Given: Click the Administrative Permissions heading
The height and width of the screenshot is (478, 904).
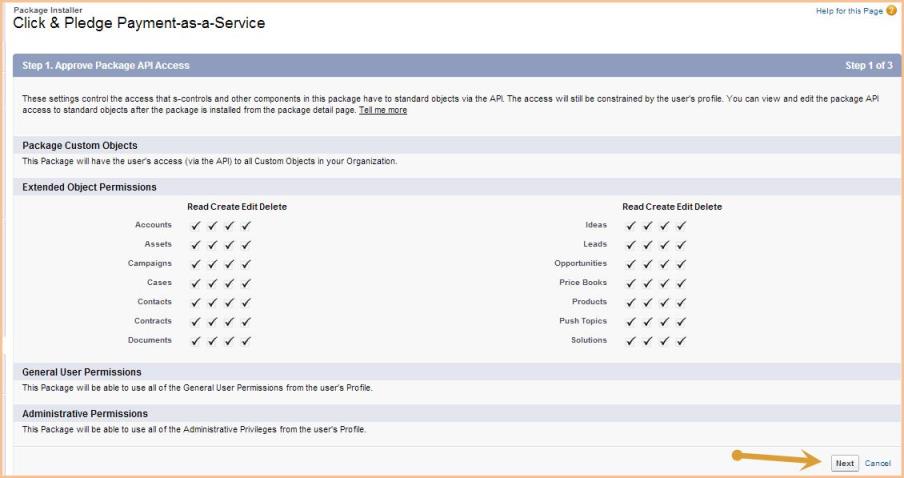Looking at the screenshot, I should coord(85,413).
